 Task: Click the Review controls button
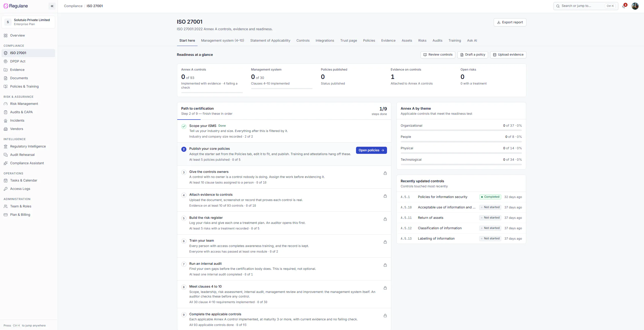438,55
